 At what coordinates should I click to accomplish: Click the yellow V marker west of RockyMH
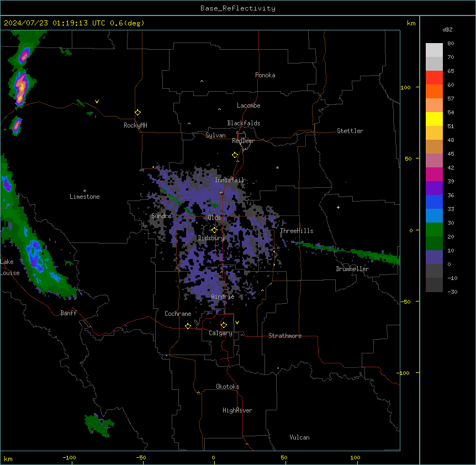click(x=97, y=102)
